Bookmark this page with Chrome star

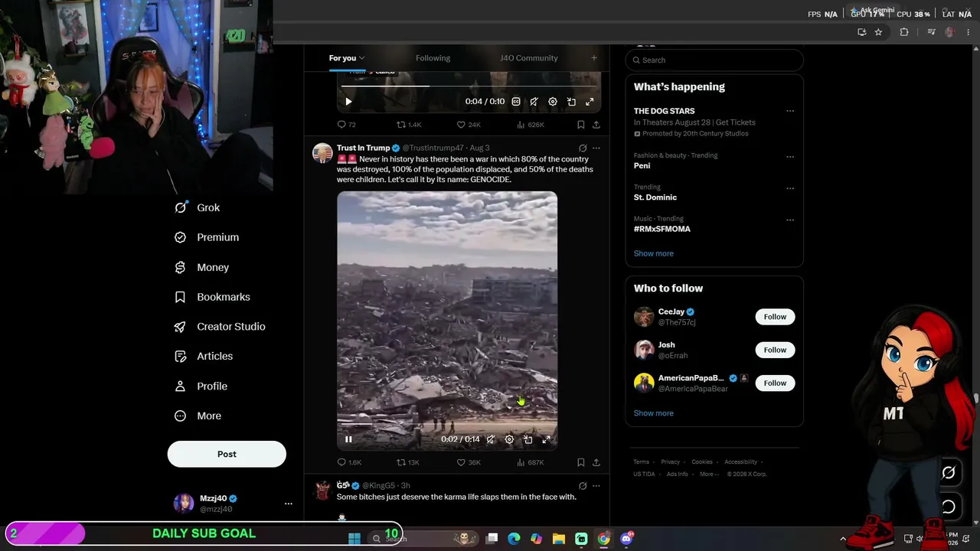click(878, 32)
